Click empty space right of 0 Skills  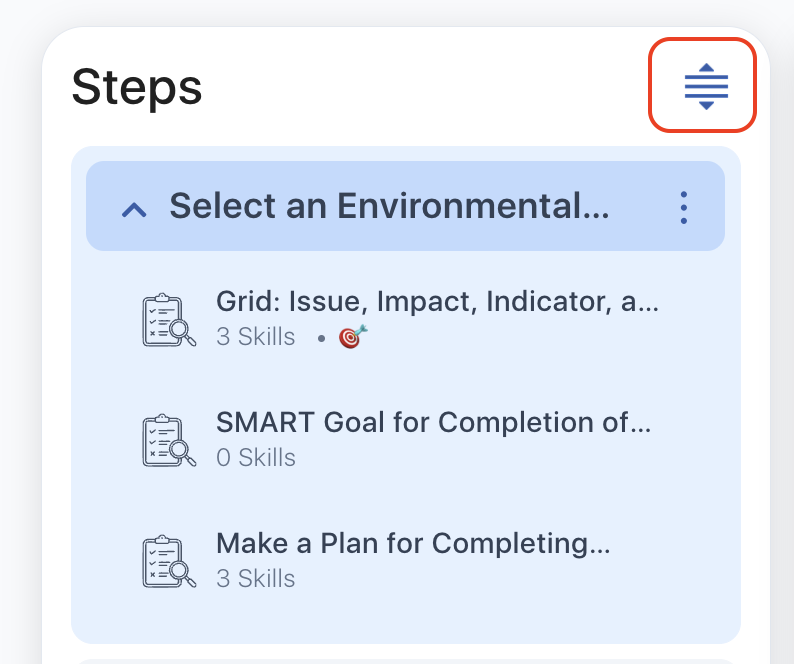(x=500, y=458)
